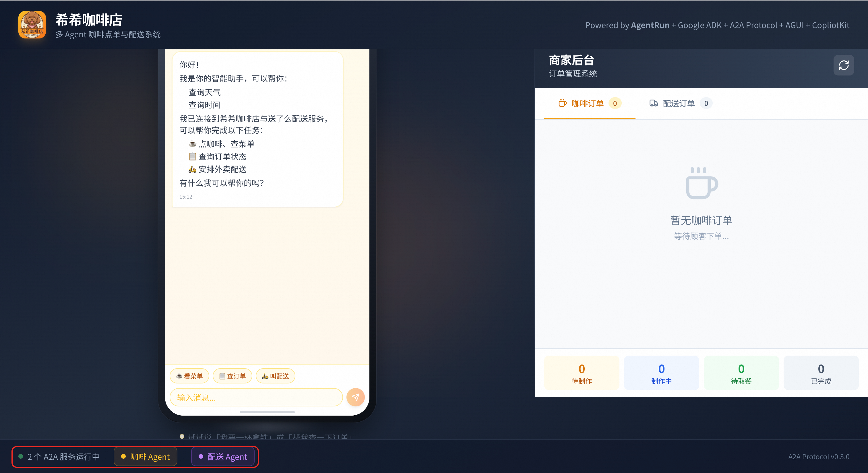This screenshot has height=473, width=868.
Task: Tap the 看菜单 quick reply chip
Action: tap(189, 376)
